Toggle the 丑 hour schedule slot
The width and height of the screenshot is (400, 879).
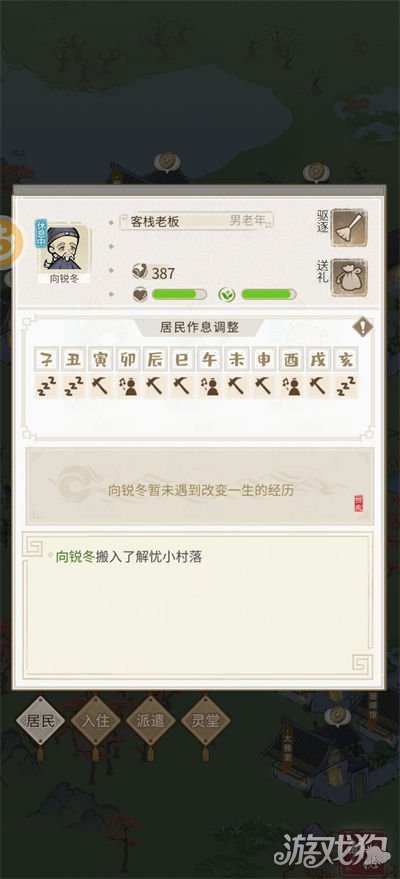(x=75, y=359)
